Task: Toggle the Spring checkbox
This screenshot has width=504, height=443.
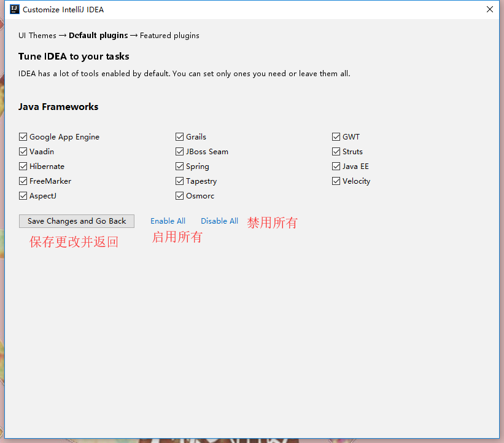Action: pyautogui.click(x=179, y=167)
